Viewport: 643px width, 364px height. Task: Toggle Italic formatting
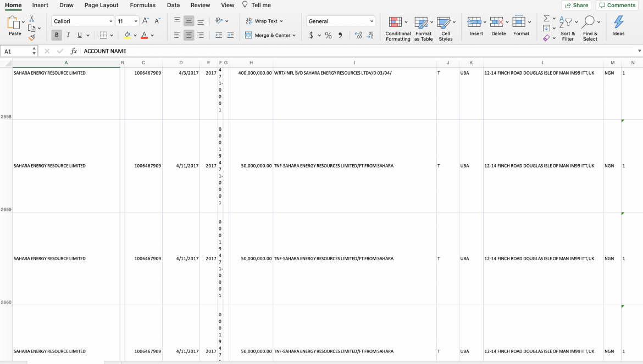(x=68, y=35)
